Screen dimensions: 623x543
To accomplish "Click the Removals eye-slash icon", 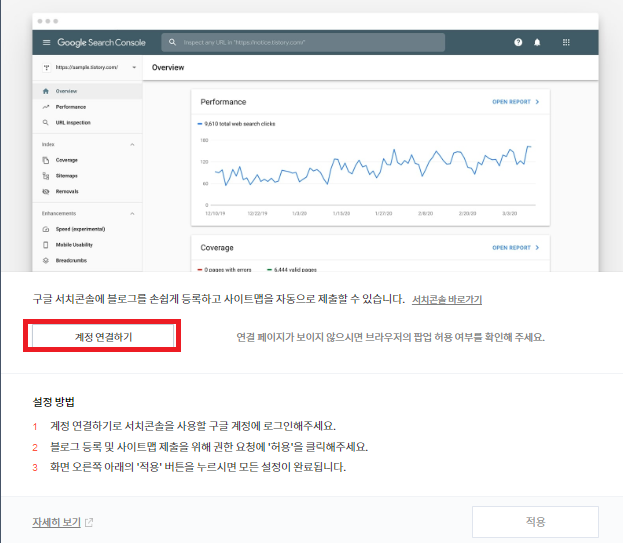I will pos(46,191).
